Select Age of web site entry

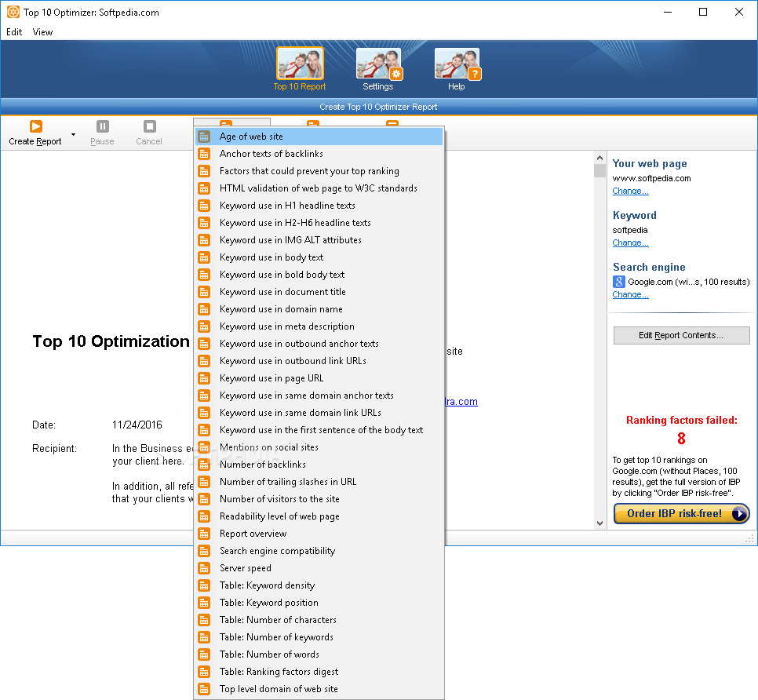(x=319, y=137)
